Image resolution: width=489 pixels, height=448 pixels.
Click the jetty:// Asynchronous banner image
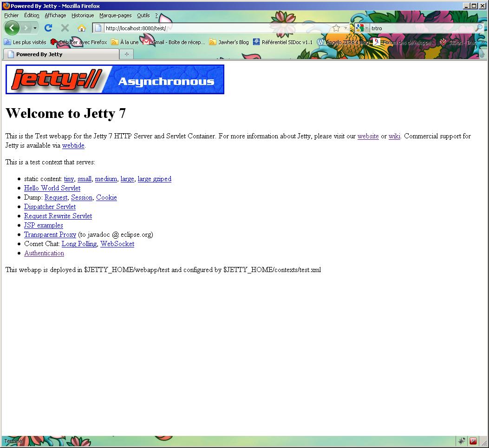point(115,79)
